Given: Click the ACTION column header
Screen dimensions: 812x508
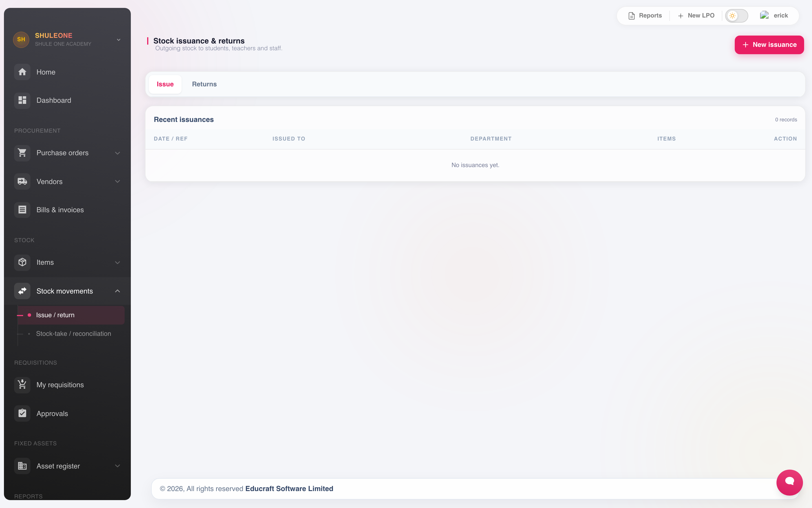Looking at the screenshot, I should tap(785, 139).
